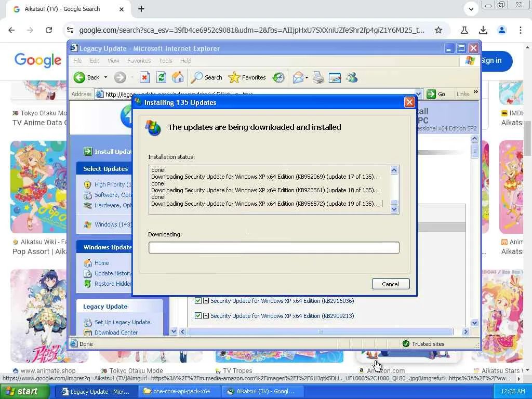
Task: Open Chrome three-dot menu
Action: coord(521,30)
